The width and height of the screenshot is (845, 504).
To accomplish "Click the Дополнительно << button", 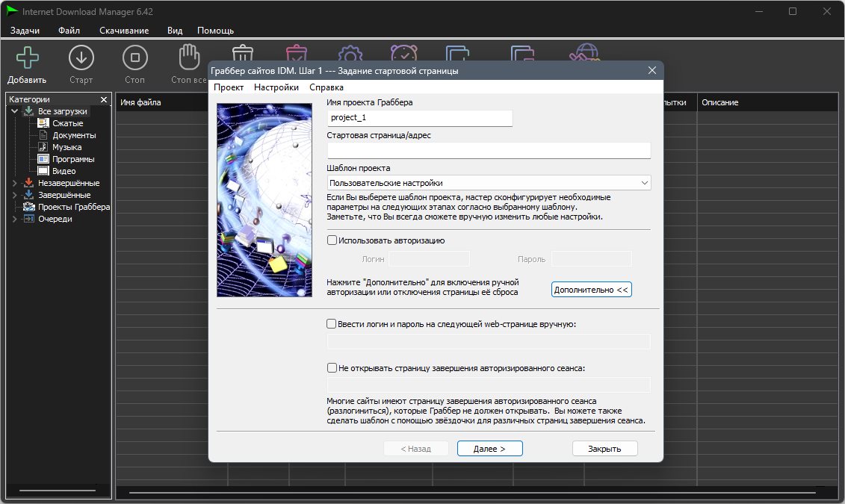I will pyautogui.click(x=591, y=290).
